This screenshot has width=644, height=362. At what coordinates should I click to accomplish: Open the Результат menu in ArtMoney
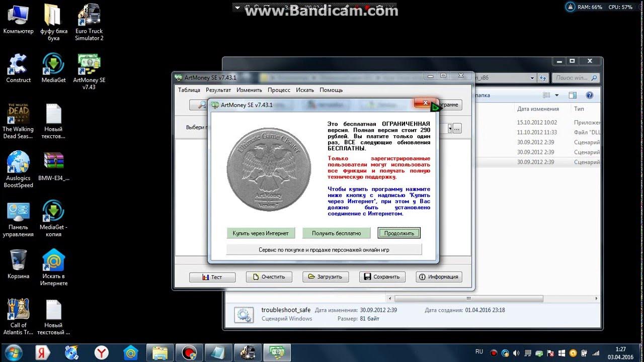[218, 90]
